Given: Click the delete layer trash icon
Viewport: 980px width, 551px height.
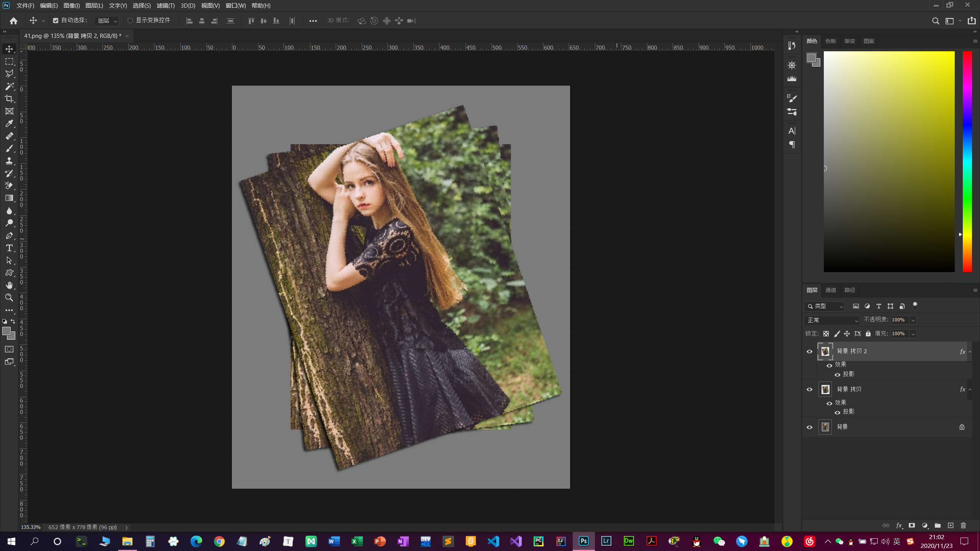Looking at the screenshot, I should [964, 525].
